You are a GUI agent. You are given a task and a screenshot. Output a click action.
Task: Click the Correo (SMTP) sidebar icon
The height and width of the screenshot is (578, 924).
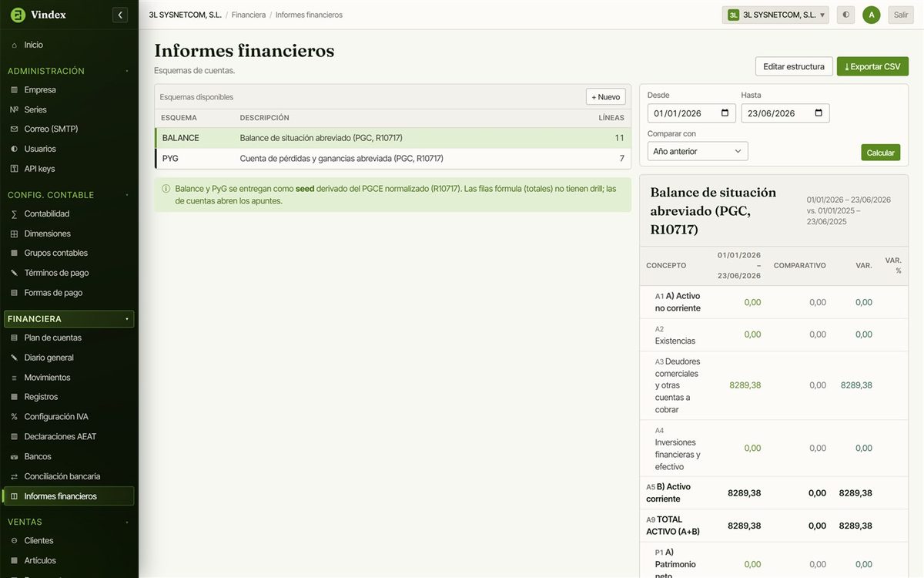(x=14, y=129)
